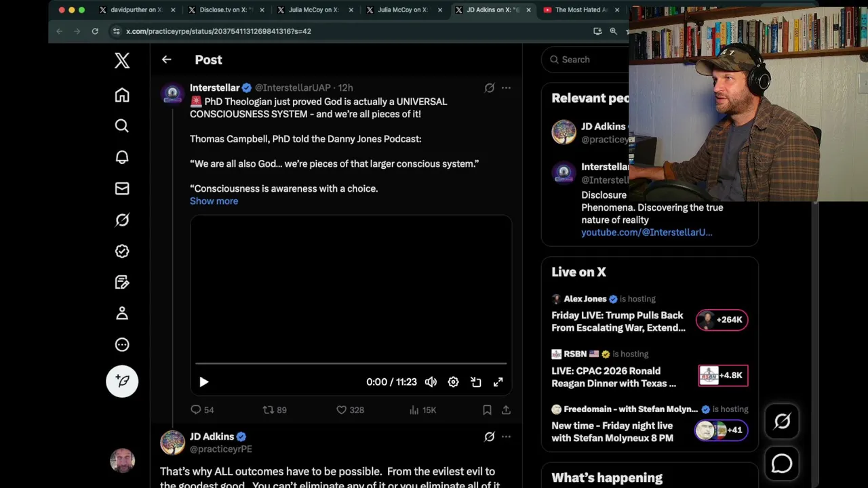View post analytics showing 15K
The width and height of the screenshot is (868, 488).
[x=423, y=410]
